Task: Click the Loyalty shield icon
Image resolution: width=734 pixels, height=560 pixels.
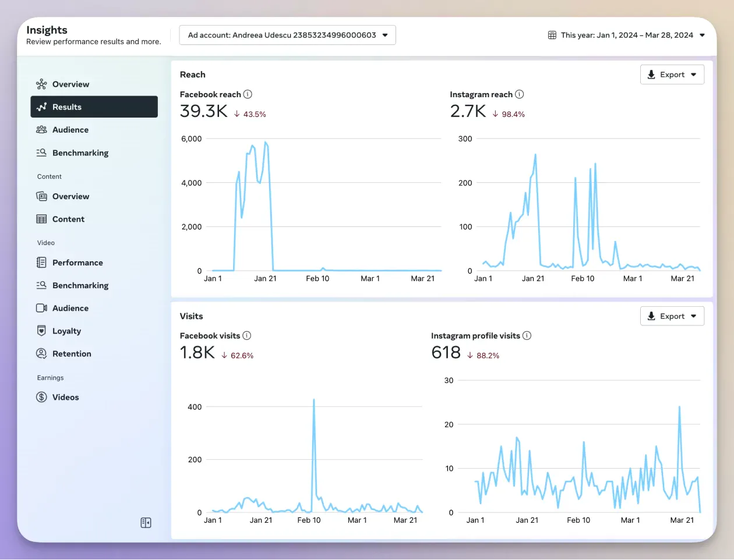Action: pyautogui.click(x=41, y=331)
